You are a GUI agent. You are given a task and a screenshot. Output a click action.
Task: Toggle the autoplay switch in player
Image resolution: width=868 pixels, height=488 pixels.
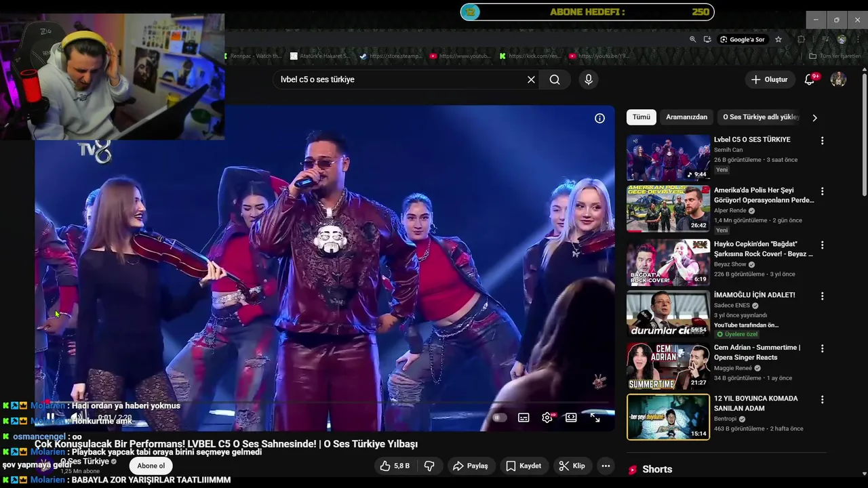[x=498, y=418]
